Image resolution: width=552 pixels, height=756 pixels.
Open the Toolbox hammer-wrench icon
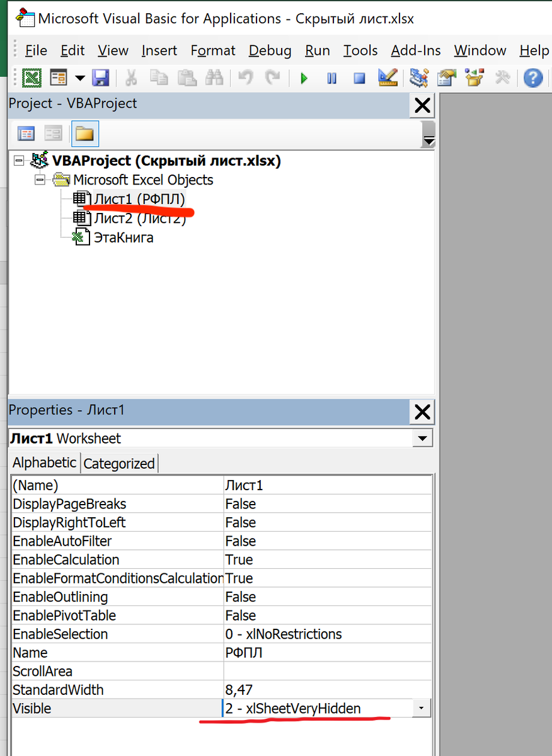click(502, 78)
